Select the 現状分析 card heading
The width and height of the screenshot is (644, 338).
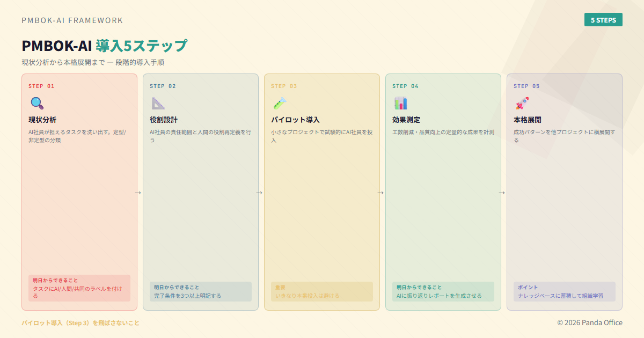point(42,120)
